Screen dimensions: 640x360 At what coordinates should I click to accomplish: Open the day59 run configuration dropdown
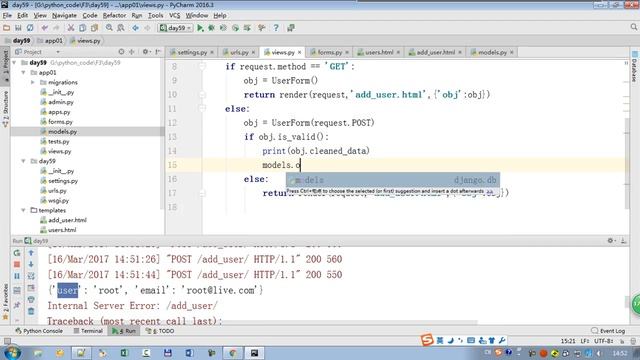tap(176, 28)
